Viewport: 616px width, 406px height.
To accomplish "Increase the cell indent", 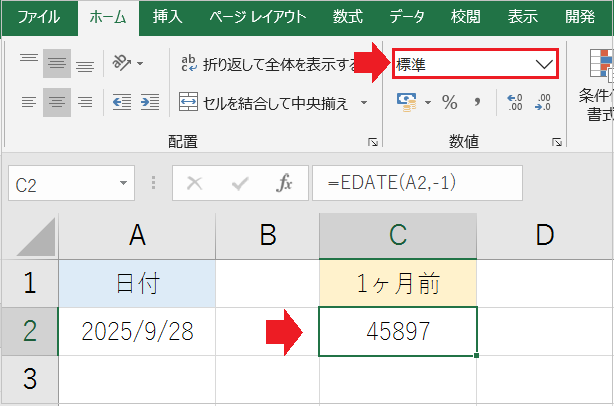I will (x=150, y=102).
